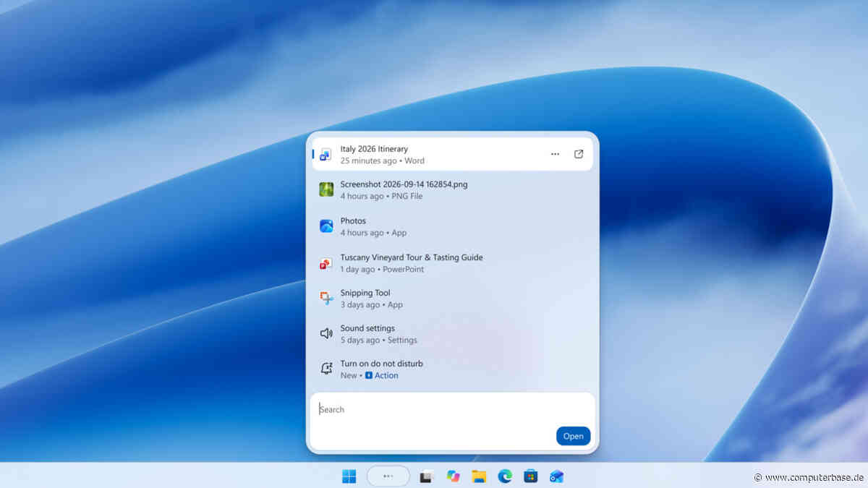Click "1 day ago • PowerPoint" subtitle
868x488 pixels.
pos(382,269)
